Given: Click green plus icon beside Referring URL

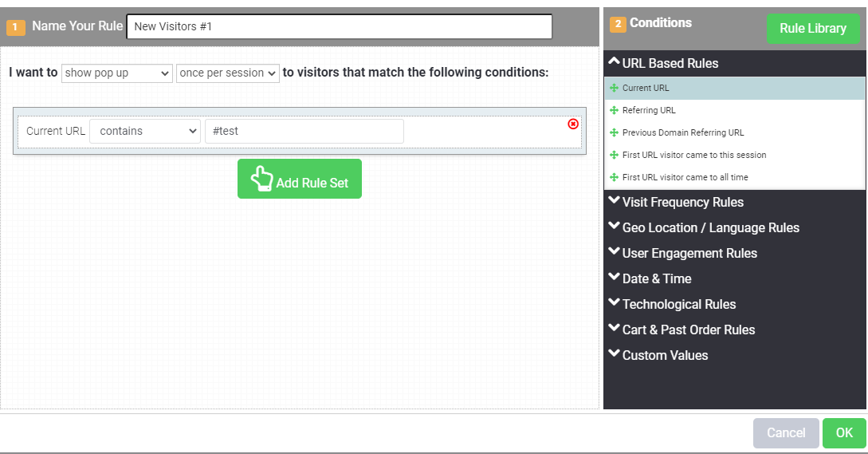Looking at the screenshot, I should click(x=614, y=110).
